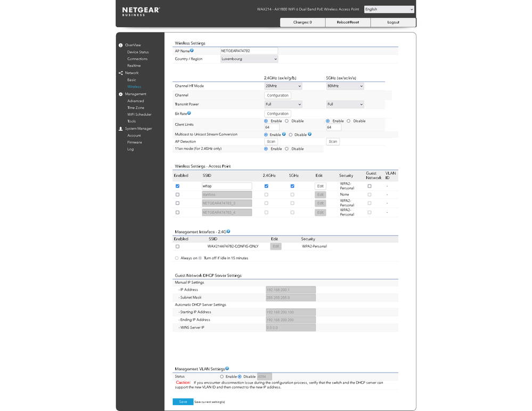532x411 pixels.
Task: Open the 5GHz Channel HT Mode dropdown
Action: [345, 86]
